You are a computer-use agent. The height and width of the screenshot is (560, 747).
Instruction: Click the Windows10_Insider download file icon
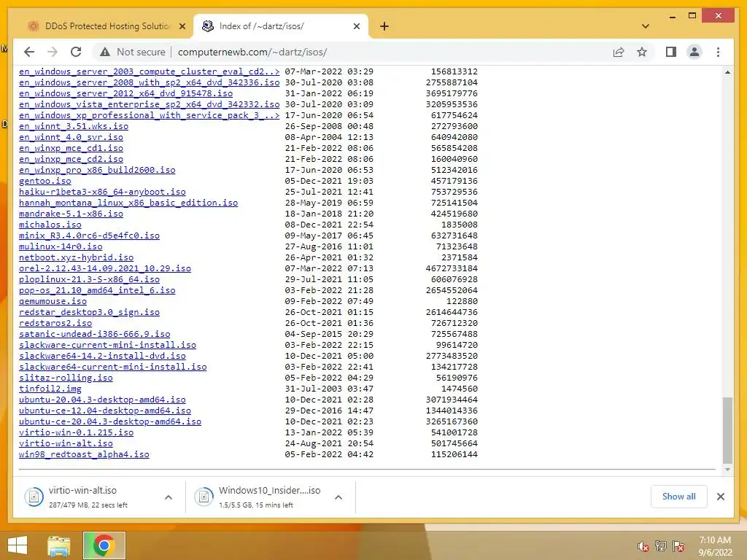(x=204, y=497)
